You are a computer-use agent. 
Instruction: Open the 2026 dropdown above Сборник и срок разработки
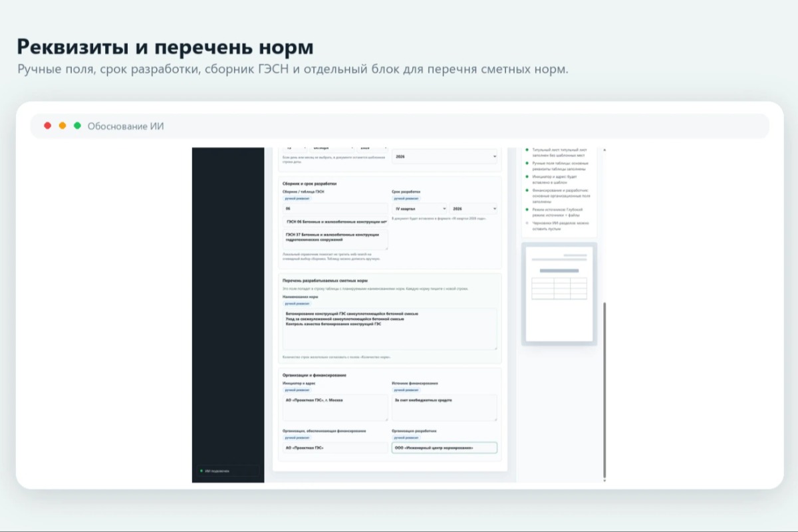(x=444, y=157)
